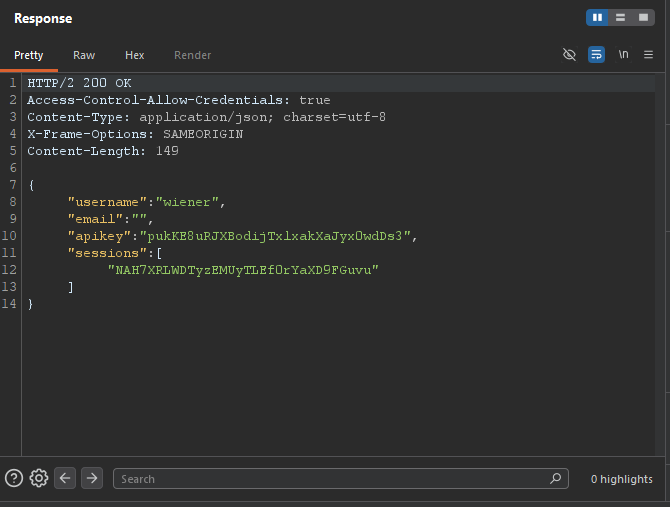Toggle line wrapping in response
This screenshot has width=670, height=507.
point(596,55)
